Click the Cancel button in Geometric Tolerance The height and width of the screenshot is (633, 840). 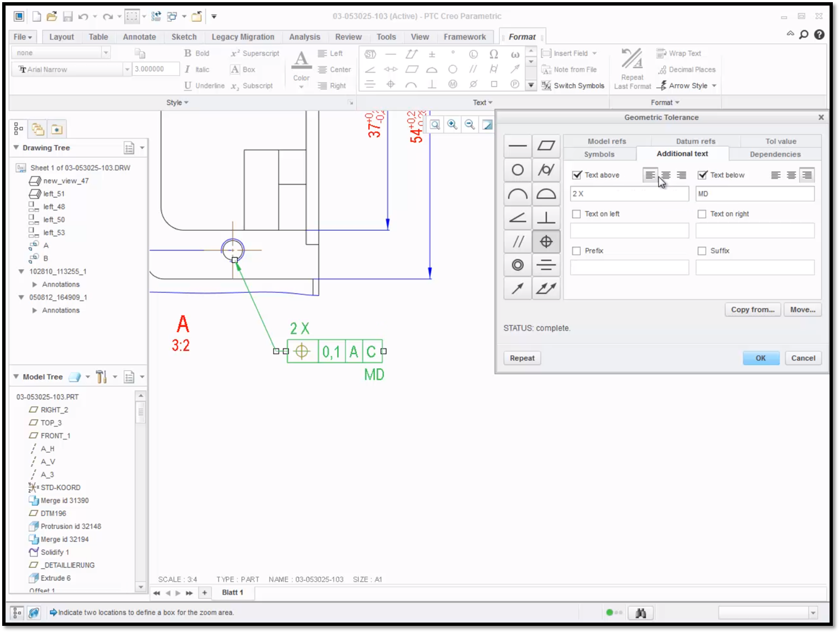[803, 358]
